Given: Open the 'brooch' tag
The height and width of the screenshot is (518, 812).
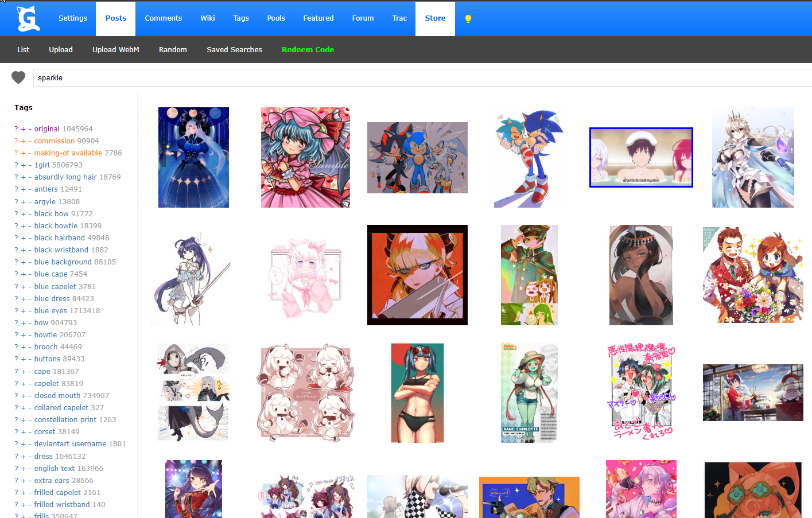Looking at the screenshot, I should (46, 347).
